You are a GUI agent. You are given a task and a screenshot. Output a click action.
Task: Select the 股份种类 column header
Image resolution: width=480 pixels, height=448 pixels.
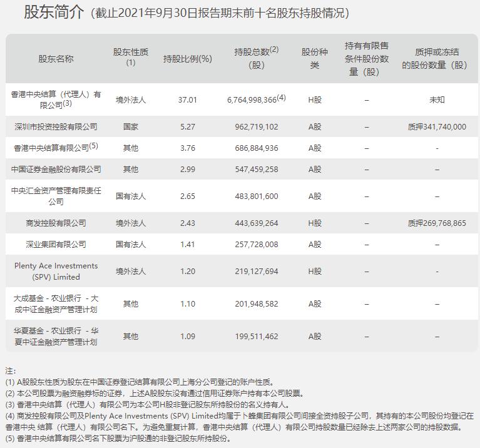click(315, 58)
